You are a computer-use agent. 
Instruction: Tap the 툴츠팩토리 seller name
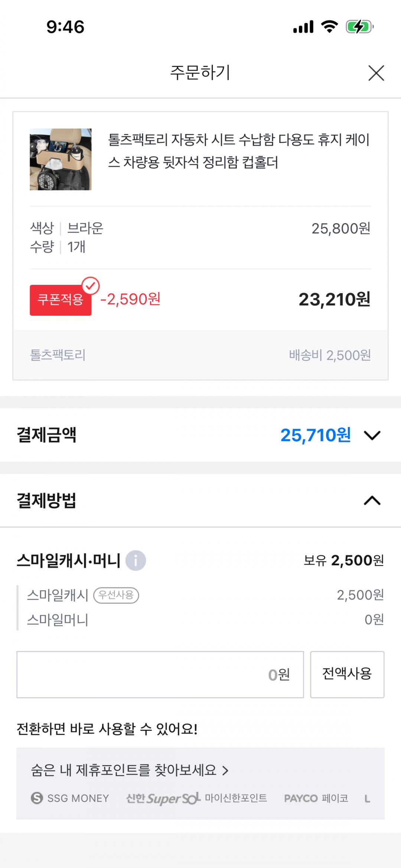click(58, 355)
